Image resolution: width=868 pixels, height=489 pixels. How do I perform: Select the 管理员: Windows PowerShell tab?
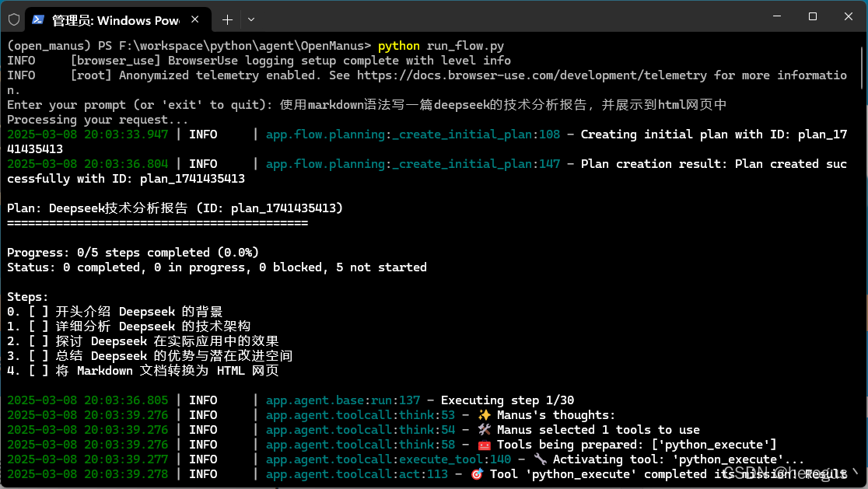(x=118, y=20)
